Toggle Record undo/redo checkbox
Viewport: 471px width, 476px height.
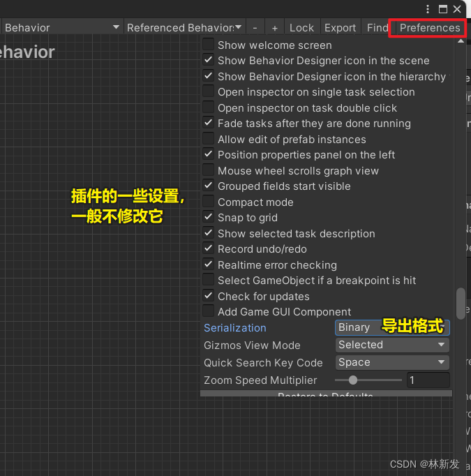pyautogui.click(x=209, y=248)
